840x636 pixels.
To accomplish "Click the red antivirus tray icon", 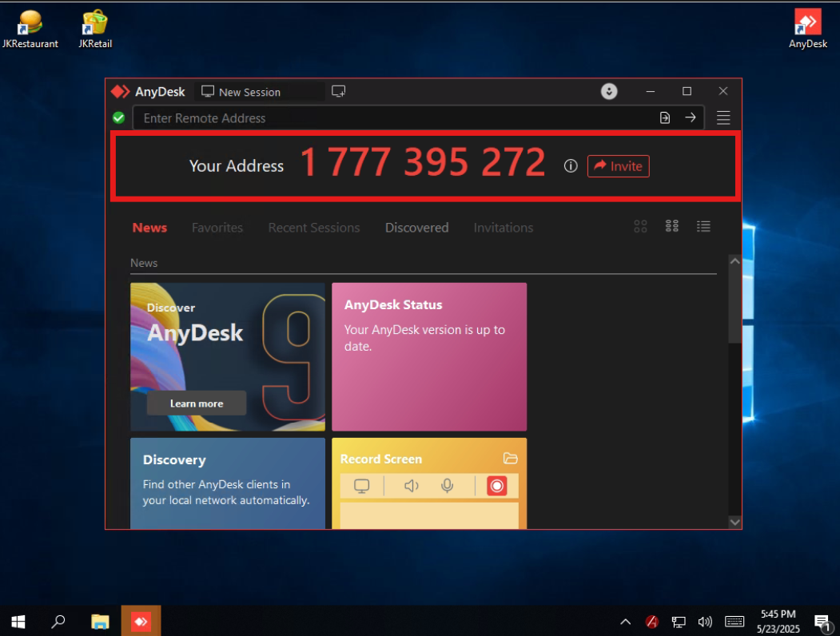I will click(652, 622).
